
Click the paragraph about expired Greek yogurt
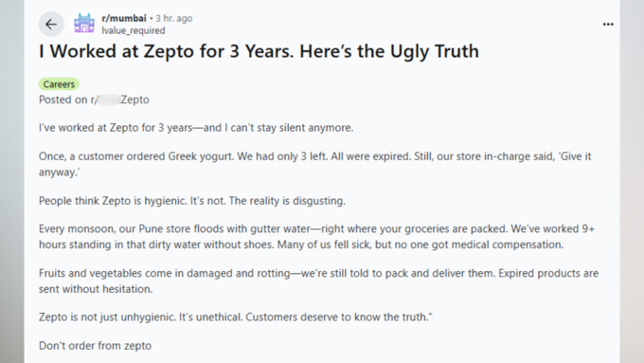(315, 164)
